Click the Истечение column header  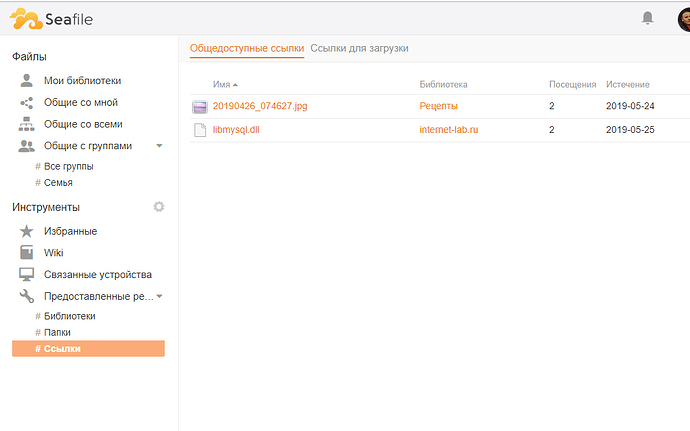628,85
